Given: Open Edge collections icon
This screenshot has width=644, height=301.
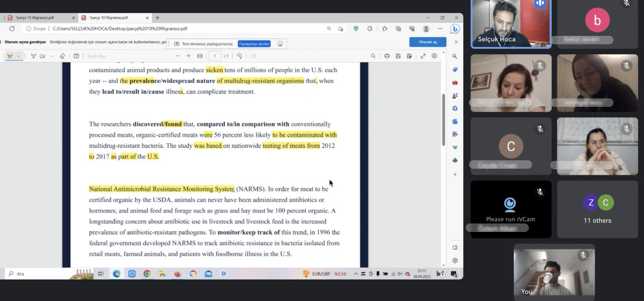Looking at the screenshot, I should pyautogui.click(x=398, y=29).
